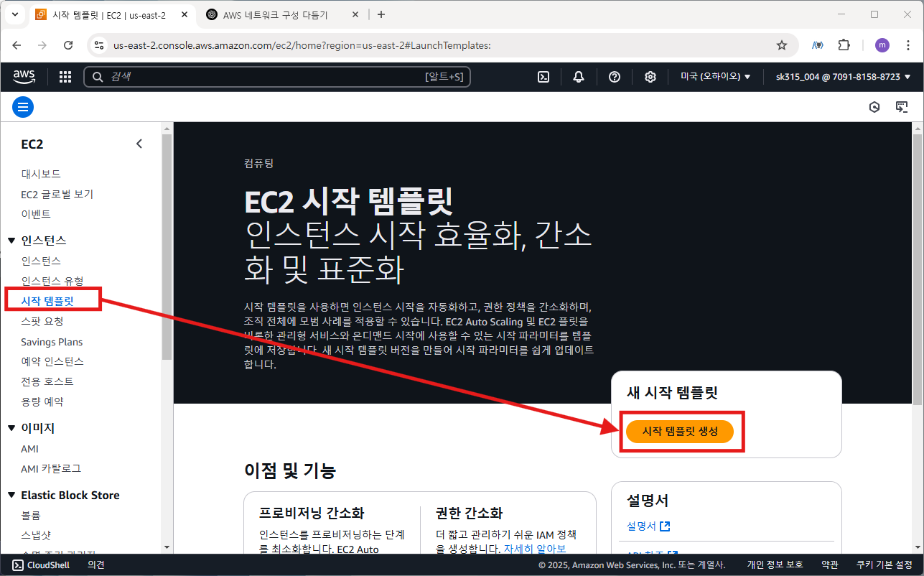Click the EC2 sidebar title
Screen dimensions: 924x576
(32, 144)
